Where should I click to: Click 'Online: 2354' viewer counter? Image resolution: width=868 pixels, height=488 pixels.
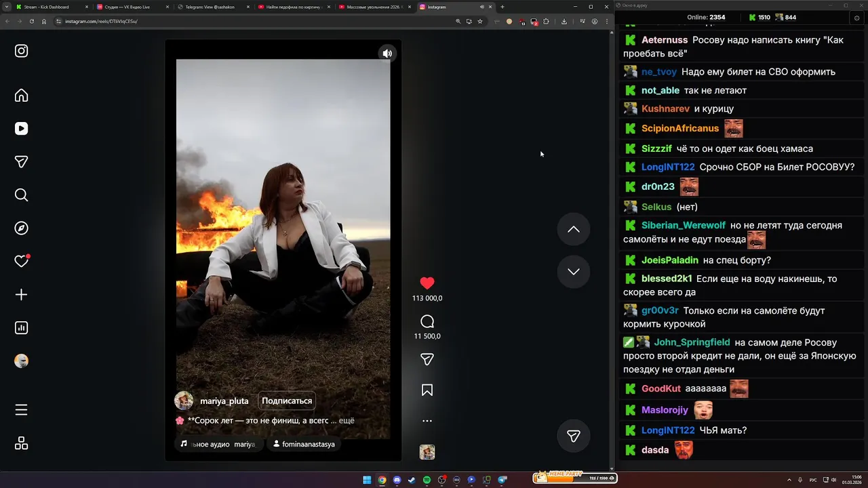tap(706, 18)
